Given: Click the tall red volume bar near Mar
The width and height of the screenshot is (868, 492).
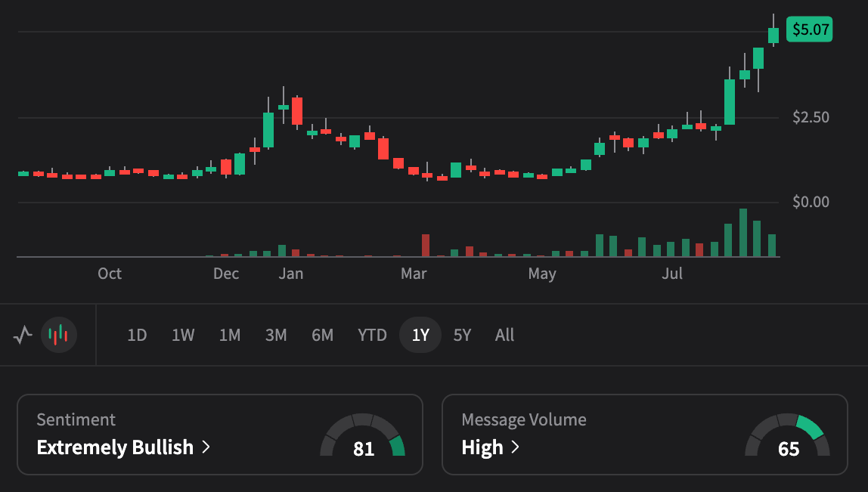Looking at the screenshot, I should [x=425, y=245].
